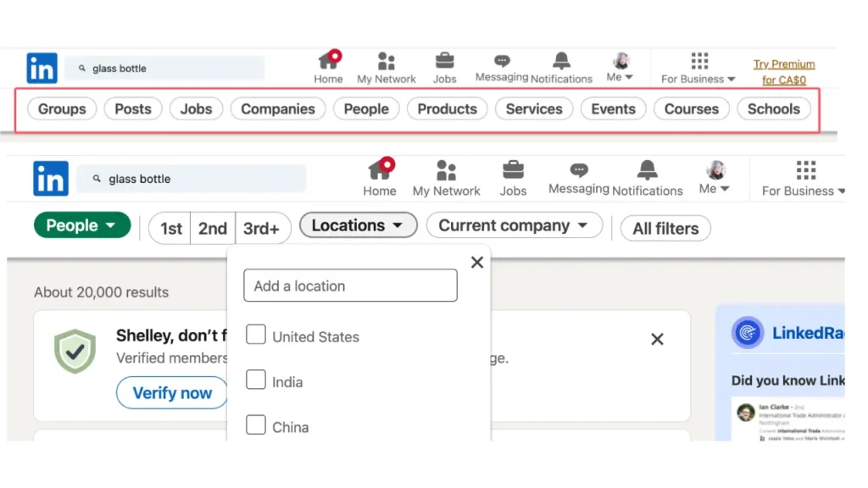The image size is (868, 488).
Task: Open Home in the lower navigation bar
Action: coord(380,177)
